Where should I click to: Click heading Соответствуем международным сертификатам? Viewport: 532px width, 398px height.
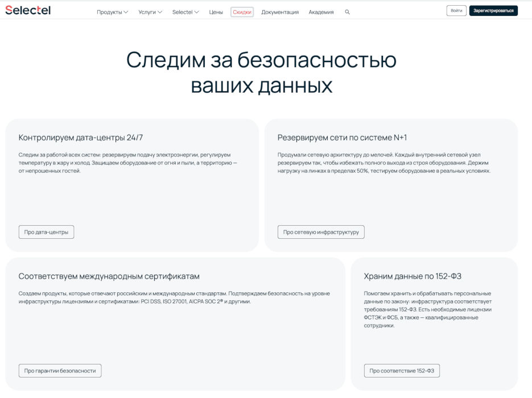pyautogui.click(x=109, y=276)
